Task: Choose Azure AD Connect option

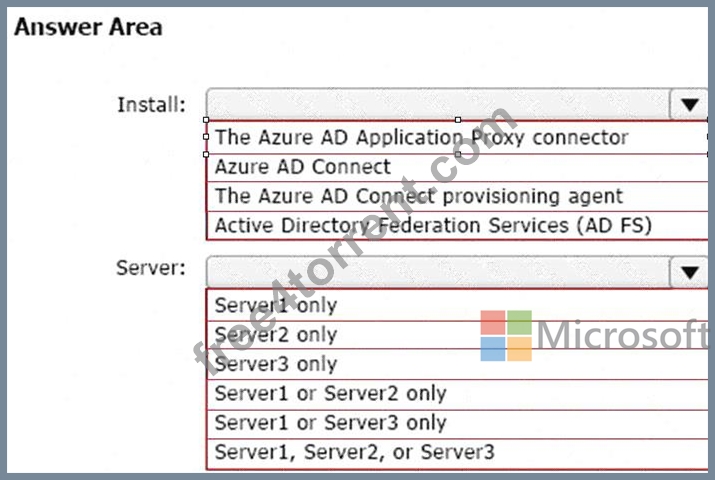Action: 457,167
